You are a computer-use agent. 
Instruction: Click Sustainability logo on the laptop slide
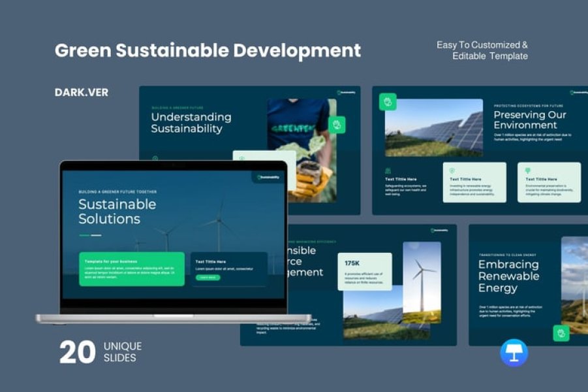(268, 176)
